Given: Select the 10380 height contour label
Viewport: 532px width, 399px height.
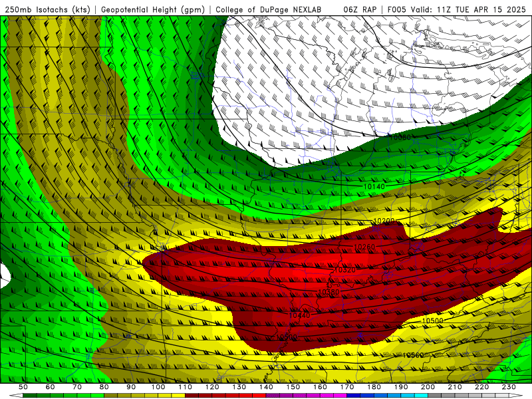Looking at the screenshot, I should (x=329, y=292).
